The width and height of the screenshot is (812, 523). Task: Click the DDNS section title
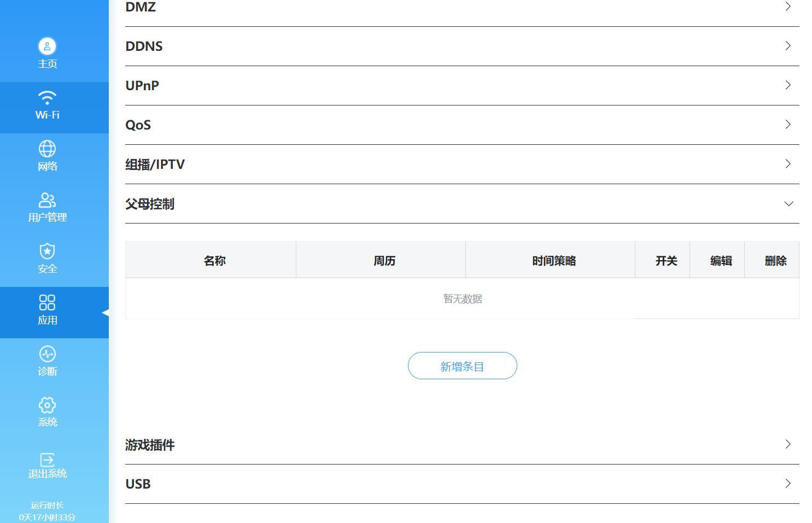(x=144, y=46)
